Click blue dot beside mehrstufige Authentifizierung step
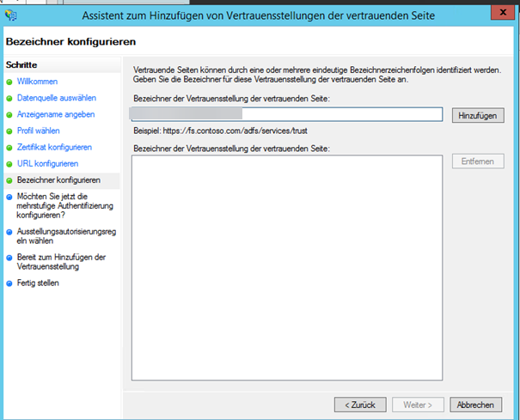Screen dimensions: 520x420 tap(9, 197)
